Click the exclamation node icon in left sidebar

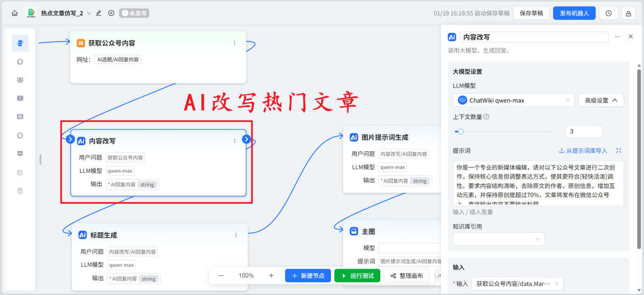(x=20, y=98)
